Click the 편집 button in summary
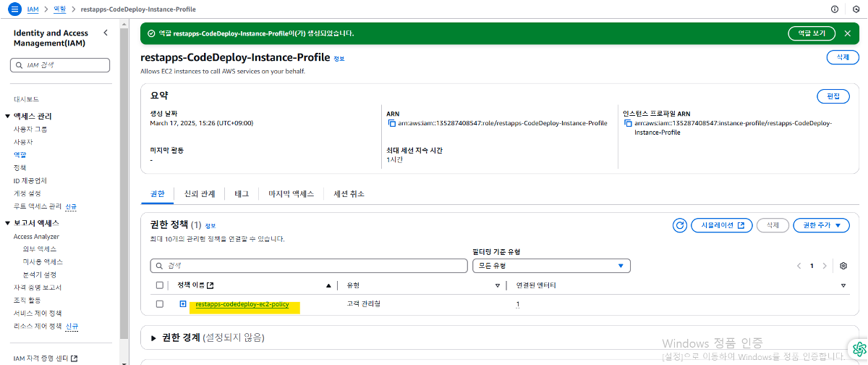This screenshot has height=365, width=868. click(x=833, y=96)
